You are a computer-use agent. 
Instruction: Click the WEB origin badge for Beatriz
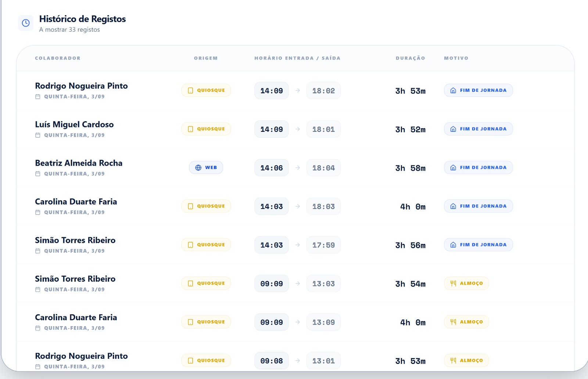[x=206, y=167]
